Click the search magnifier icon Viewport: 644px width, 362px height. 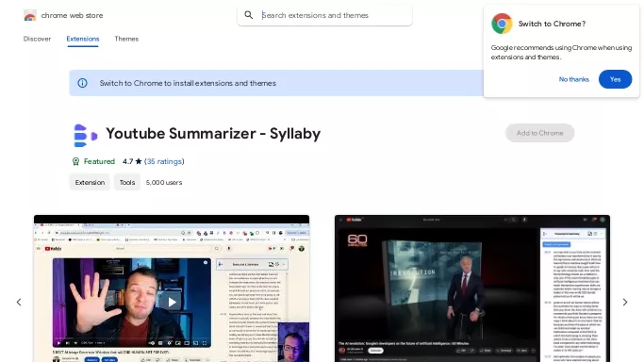[249, 15]
